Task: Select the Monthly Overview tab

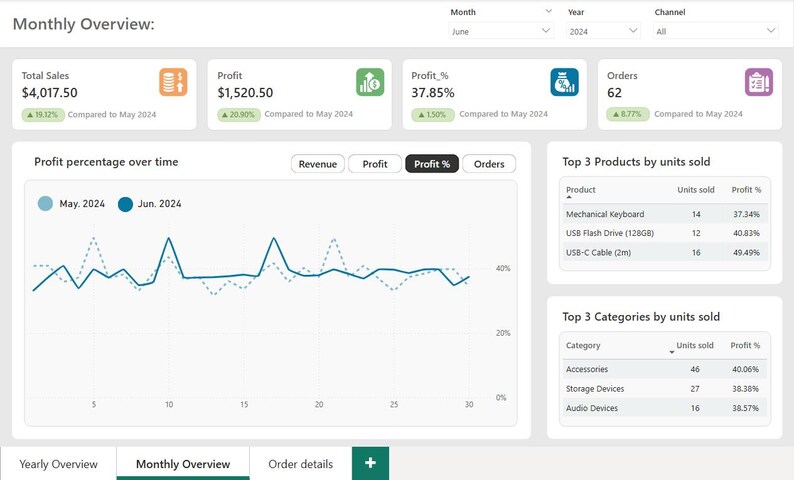Action: pos(183,464)
